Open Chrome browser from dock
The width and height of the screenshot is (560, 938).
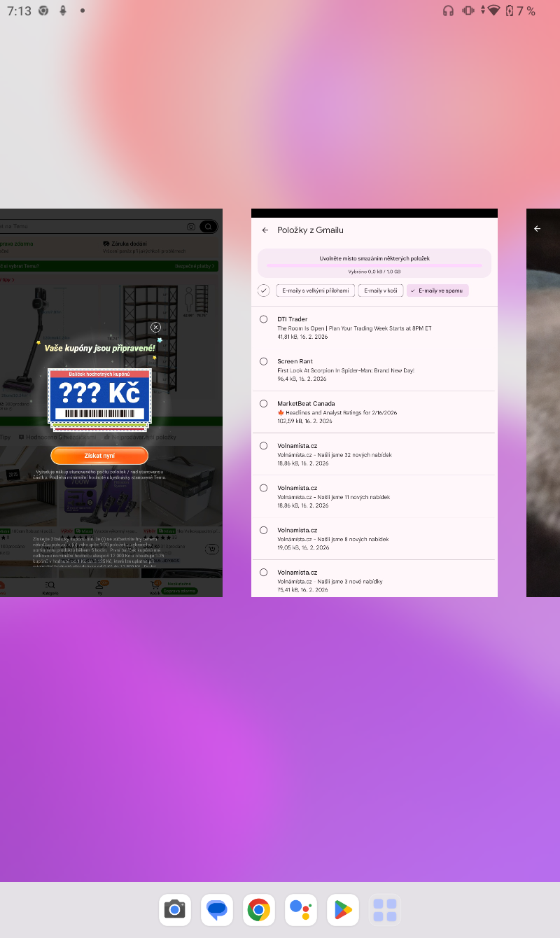(x=258, y=910)
